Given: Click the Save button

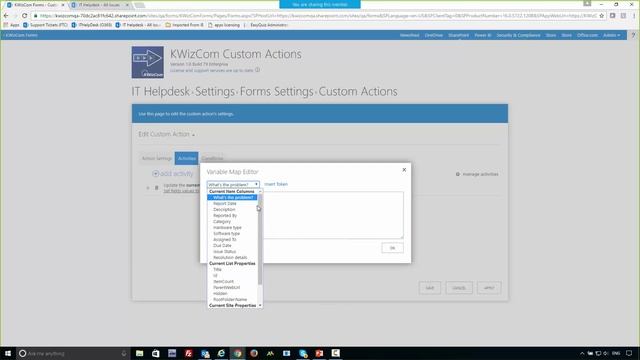Looking at the screenshot, I should tap(430, 288).
